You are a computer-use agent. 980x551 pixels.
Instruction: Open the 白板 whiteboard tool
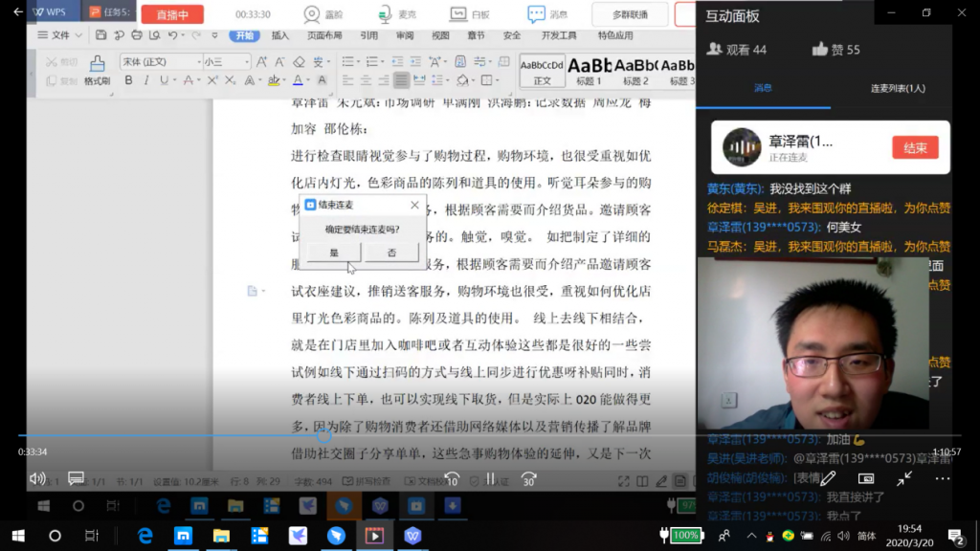pos(471,13)
